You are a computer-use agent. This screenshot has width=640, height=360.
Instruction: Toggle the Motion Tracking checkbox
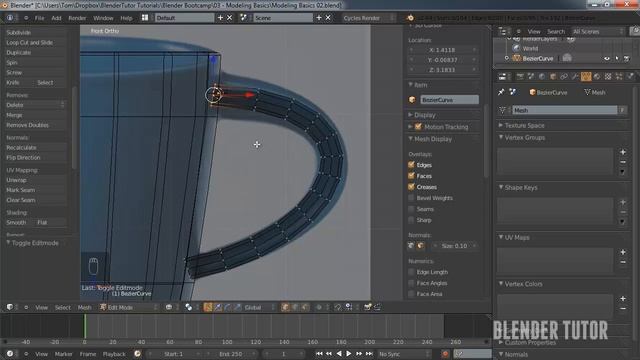(x=418, y=127)
